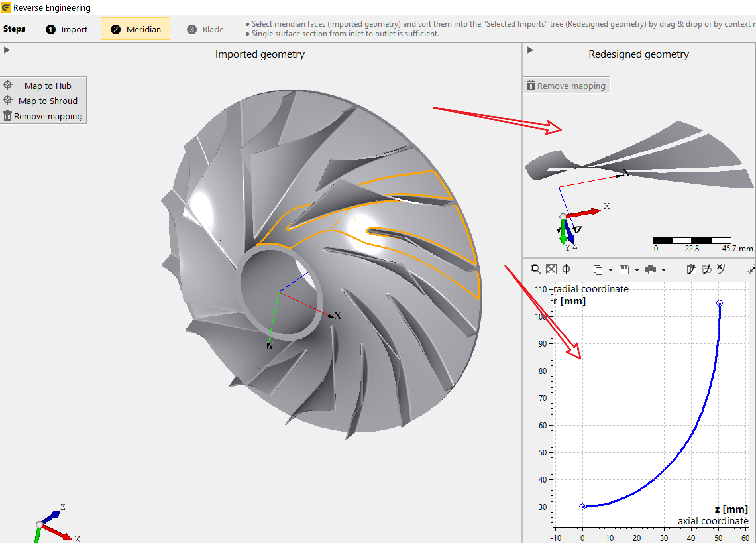Select the curve start point at z=0
This screenshot has width=756, height=543.
(x=582, y=506)
